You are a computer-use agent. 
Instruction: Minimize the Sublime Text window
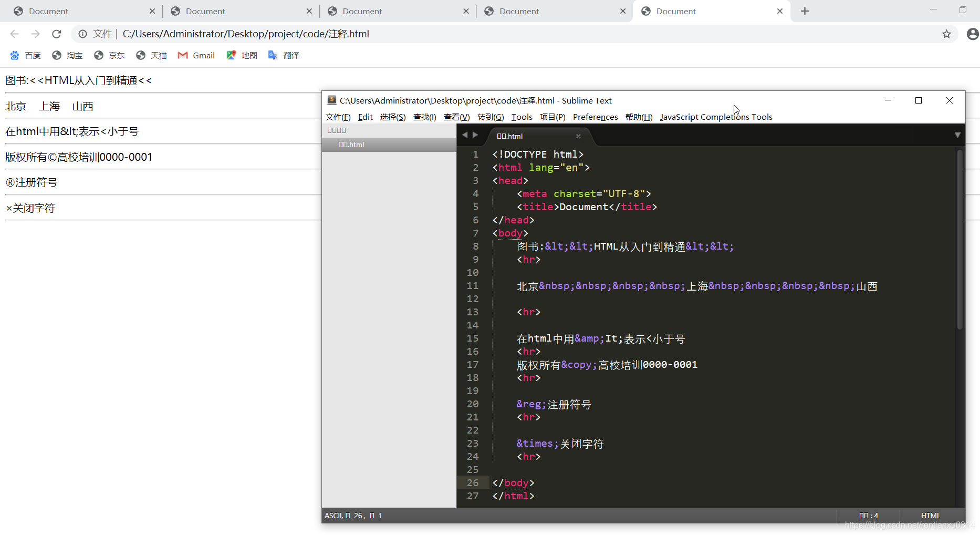(888, 100)
